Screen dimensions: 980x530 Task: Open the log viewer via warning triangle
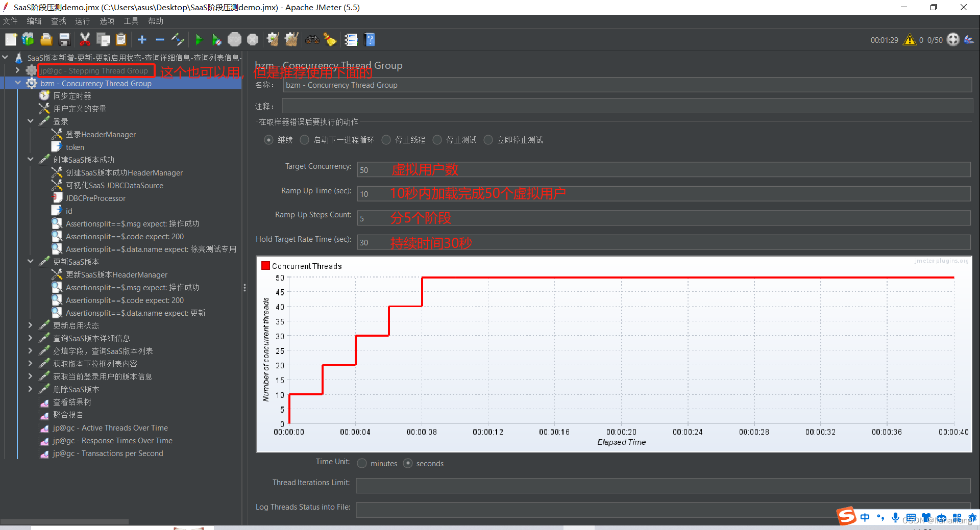[910, 40]
